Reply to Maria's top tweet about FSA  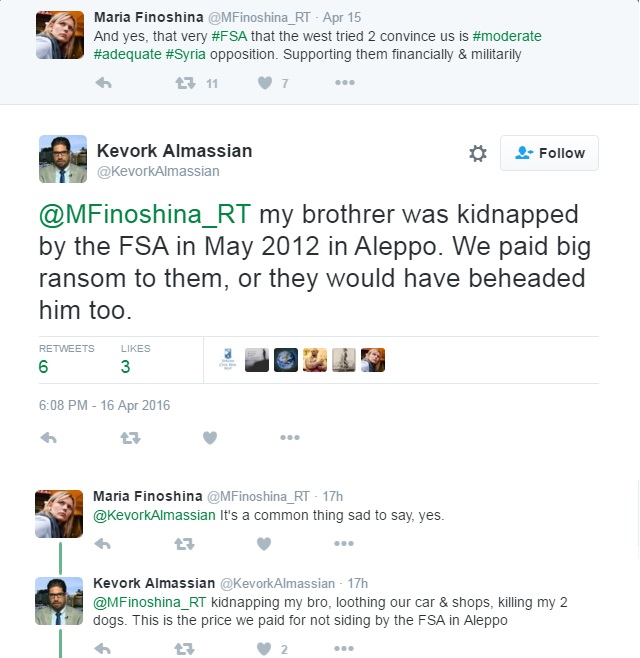pos(103,83)
